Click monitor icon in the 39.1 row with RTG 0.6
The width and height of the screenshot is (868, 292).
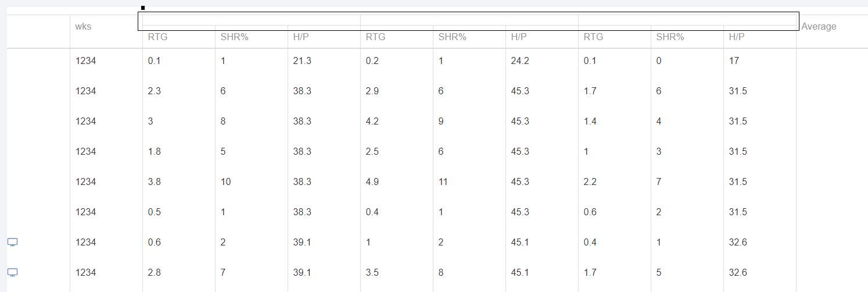click(13, 242)
